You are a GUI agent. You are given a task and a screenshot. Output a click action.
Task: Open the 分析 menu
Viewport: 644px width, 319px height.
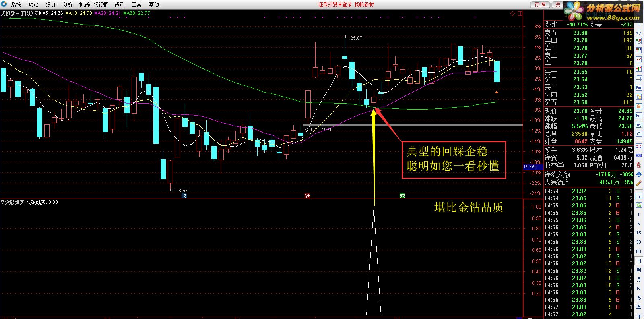coord(68,4)
